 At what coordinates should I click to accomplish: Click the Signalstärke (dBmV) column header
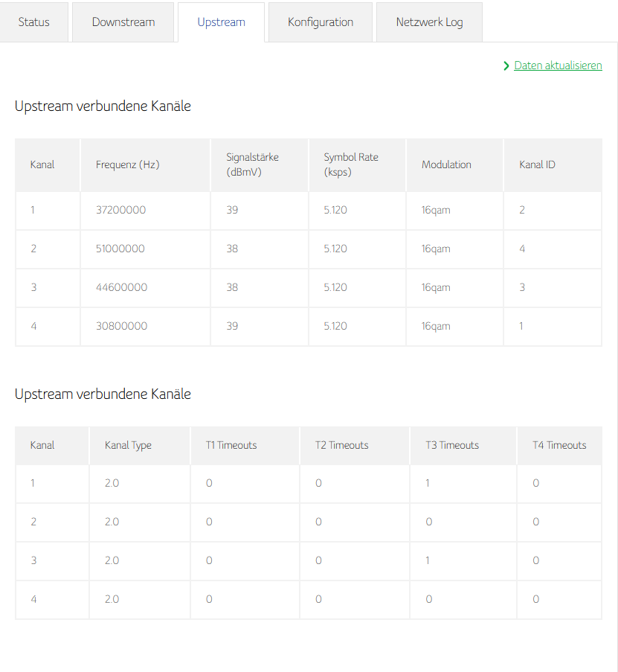253,164
